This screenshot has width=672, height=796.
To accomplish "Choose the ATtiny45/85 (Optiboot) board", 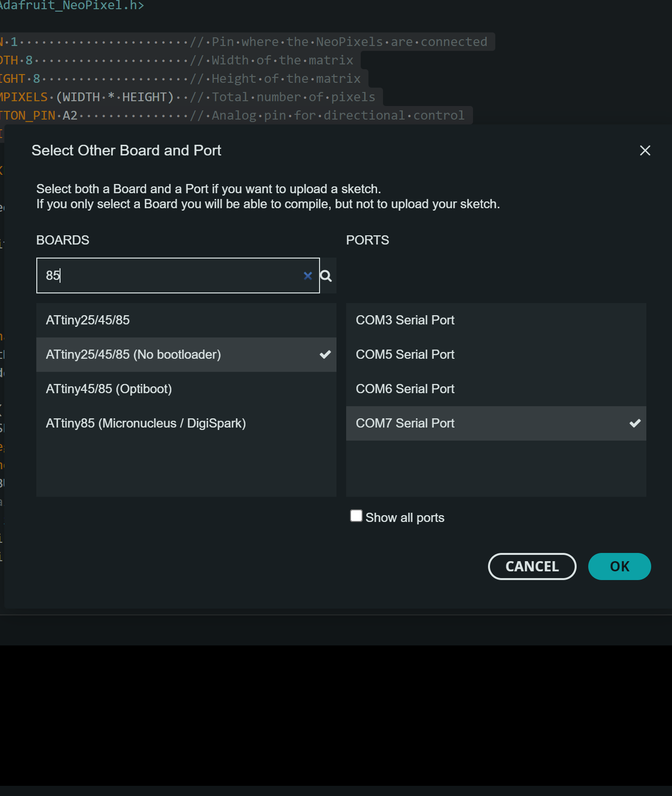I will click(186, 389).
